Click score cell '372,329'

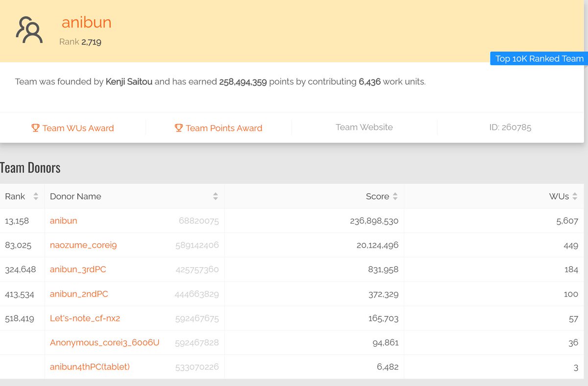383,294
